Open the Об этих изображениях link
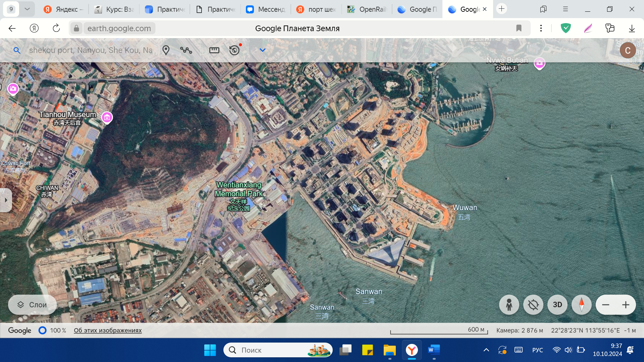 [108, 330]
